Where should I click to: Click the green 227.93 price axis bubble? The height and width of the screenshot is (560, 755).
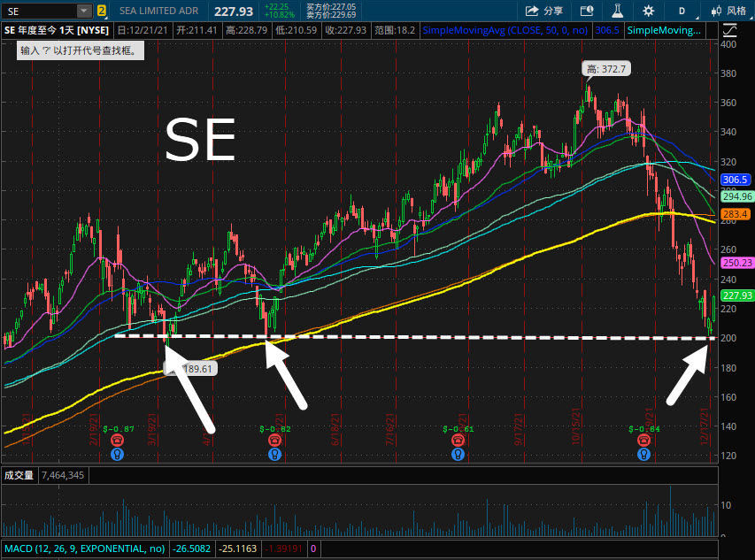(736, 295)
